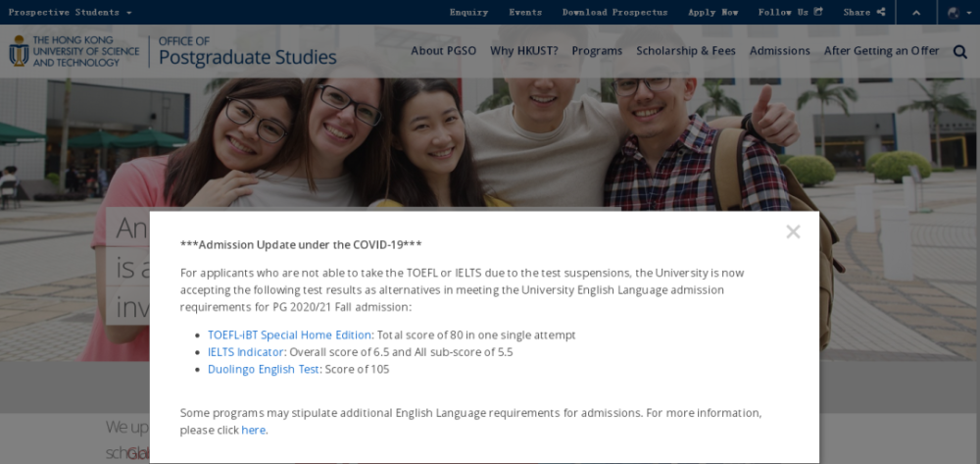Open the Why HKUST? menu
This screenshot has height=464, width=980.
point(524,51)
